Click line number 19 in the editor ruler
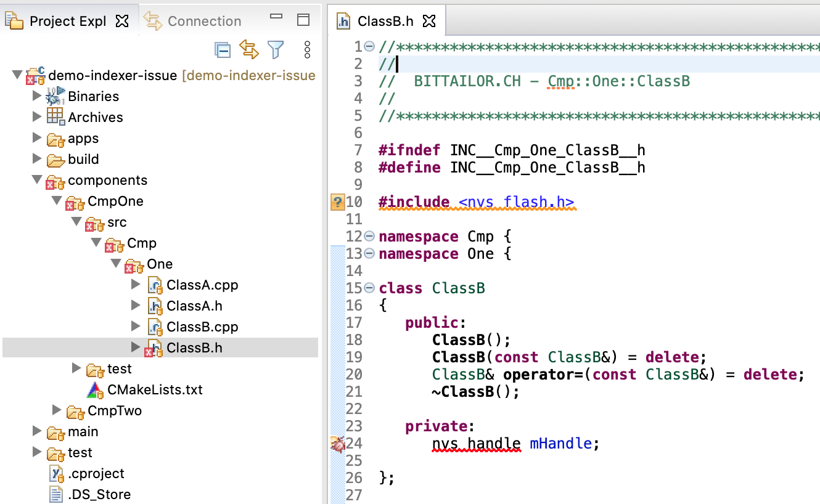Image resolution: width=820 pixels, height=504 pixels. pyautogui.click(x=356, y=357)
